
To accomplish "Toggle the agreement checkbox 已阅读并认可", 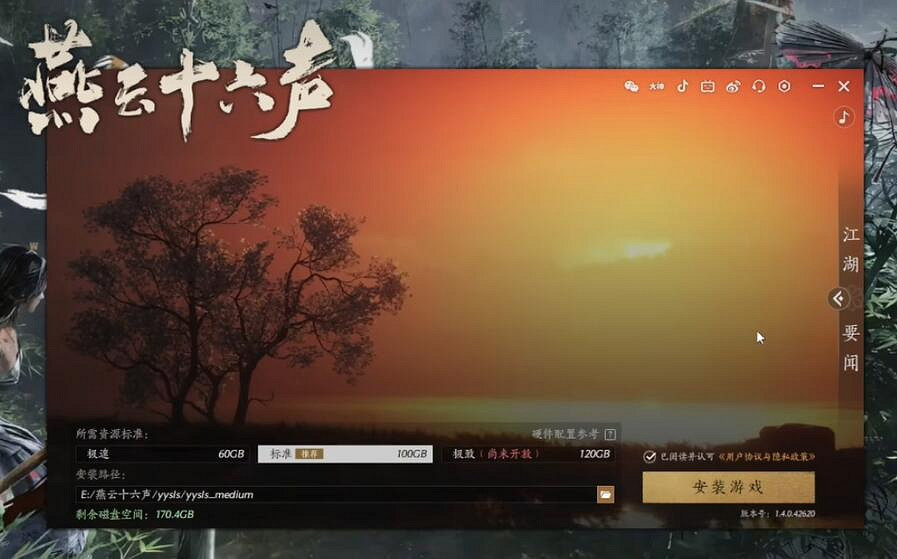I will click(x=649, y=457).
